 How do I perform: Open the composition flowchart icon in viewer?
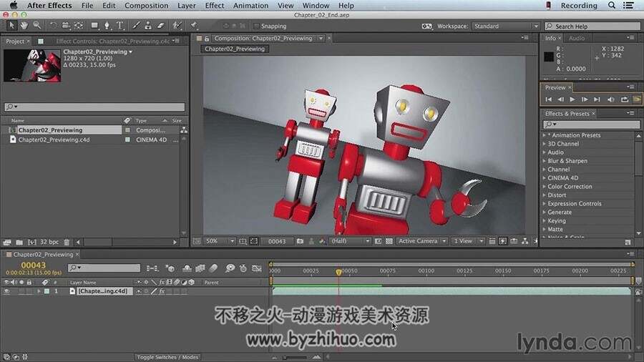pyautogui.click(x=525, y=241)
